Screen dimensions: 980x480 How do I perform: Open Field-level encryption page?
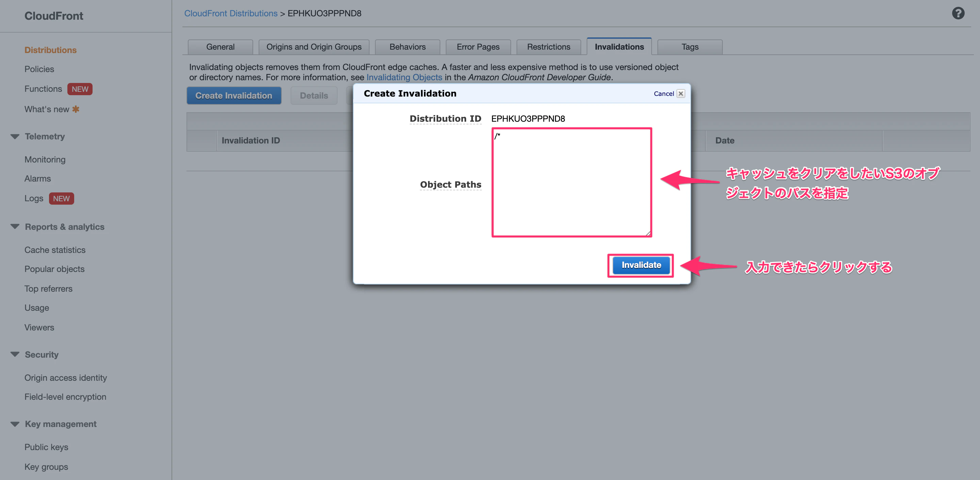(65, 396)
